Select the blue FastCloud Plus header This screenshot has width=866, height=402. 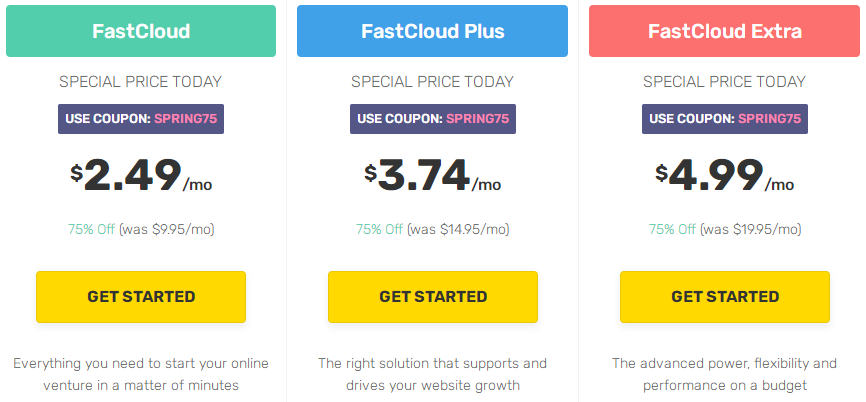[x=432, y=31]
